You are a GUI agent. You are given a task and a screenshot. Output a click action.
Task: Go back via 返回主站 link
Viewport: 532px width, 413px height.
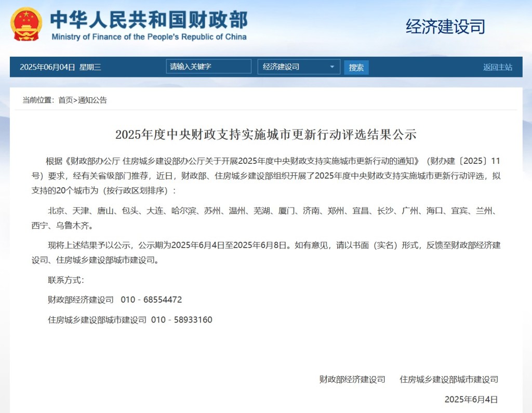click(497, 67)
